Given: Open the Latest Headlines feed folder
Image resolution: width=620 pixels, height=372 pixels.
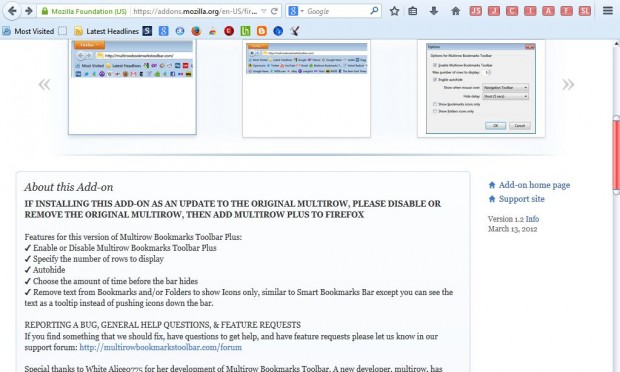Looking at the screenshot, I should (x=107, y=31).
